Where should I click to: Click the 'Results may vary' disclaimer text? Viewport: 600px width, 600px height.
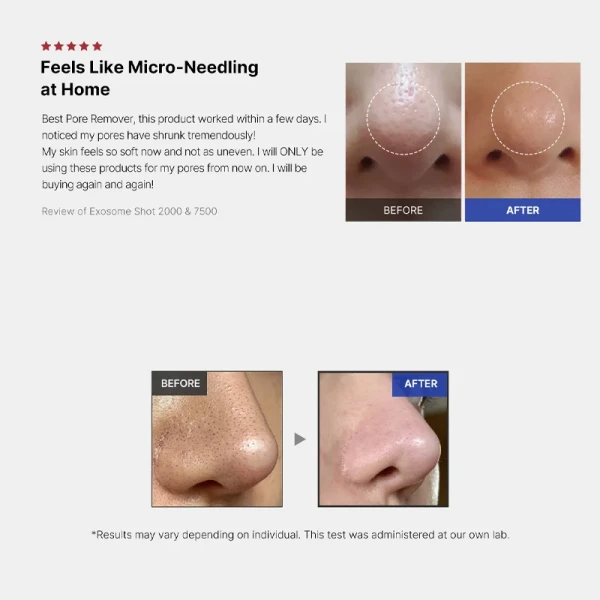click(x=300, y=535)
